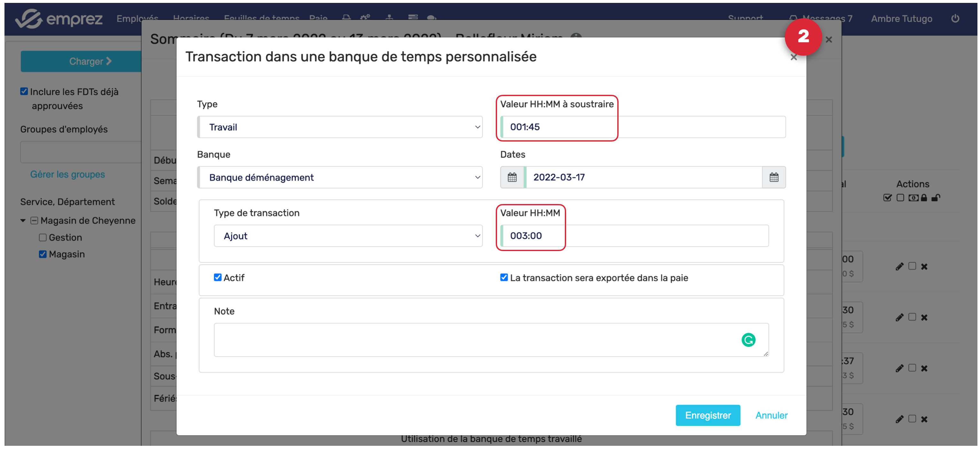This screenshot has height=449, width=980.
Task: Open the Banque déménagement dropdown
Action: coord(340,177)
